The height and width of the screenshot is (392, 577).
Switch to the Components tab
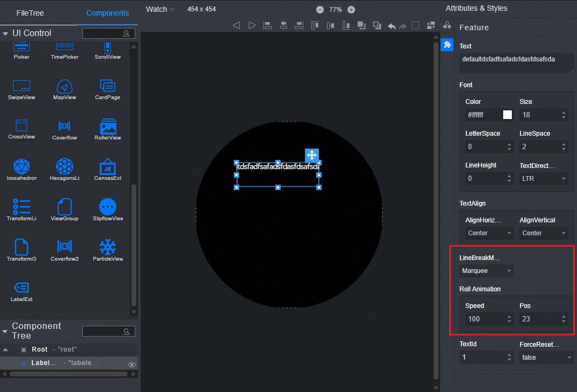click(107, 13)
